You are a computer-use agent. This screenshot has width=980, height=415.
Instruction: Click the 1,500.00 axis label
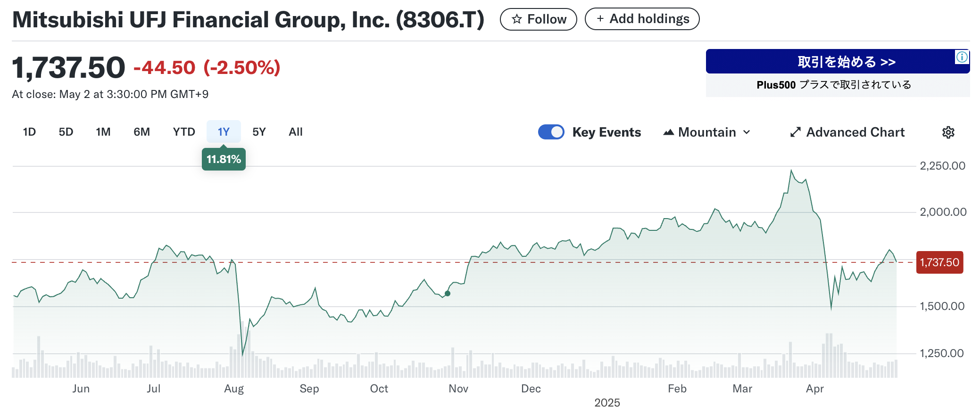(942, 306)
